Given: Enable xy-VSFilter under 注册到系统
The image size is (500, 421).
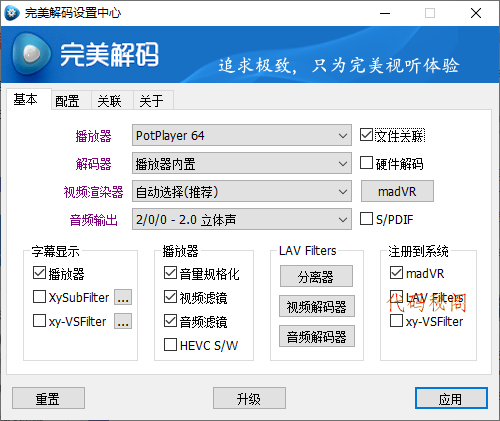Looking at the screenshot, I should [396, 321].
